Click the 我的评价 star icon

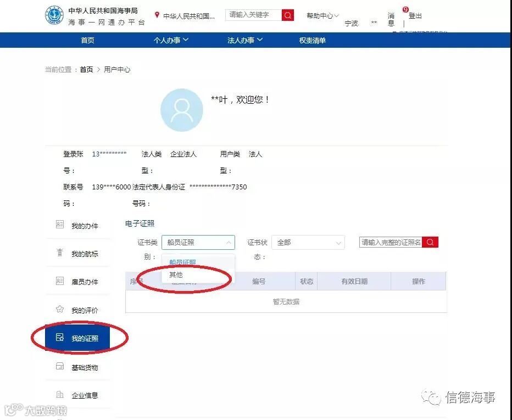(60, 309)
